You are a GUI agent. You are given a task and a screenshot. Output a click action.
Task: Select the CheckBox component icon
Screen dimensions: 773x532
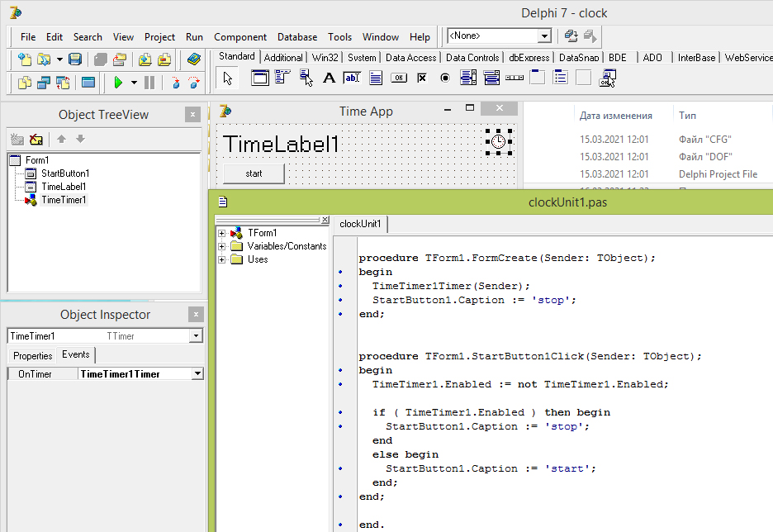coord(422,78)
